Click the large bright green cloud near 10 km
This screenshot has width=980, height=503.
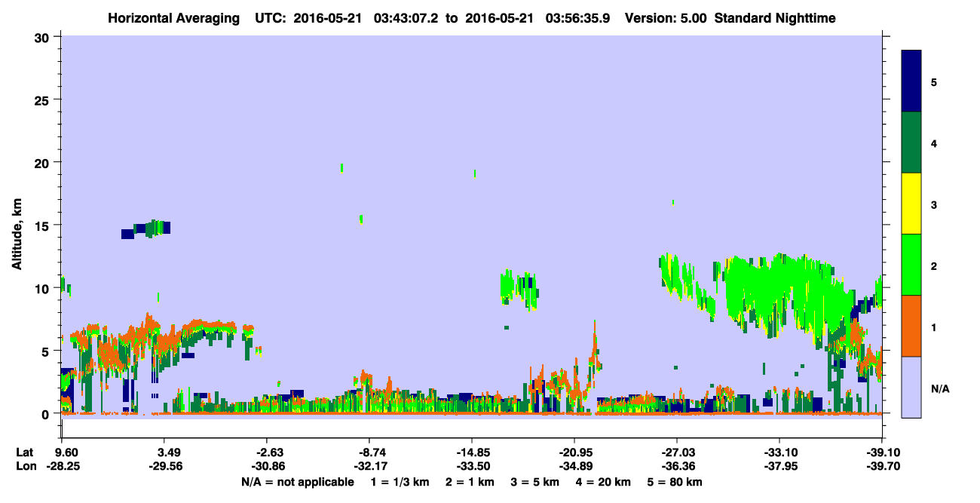(x=784, y=294)
